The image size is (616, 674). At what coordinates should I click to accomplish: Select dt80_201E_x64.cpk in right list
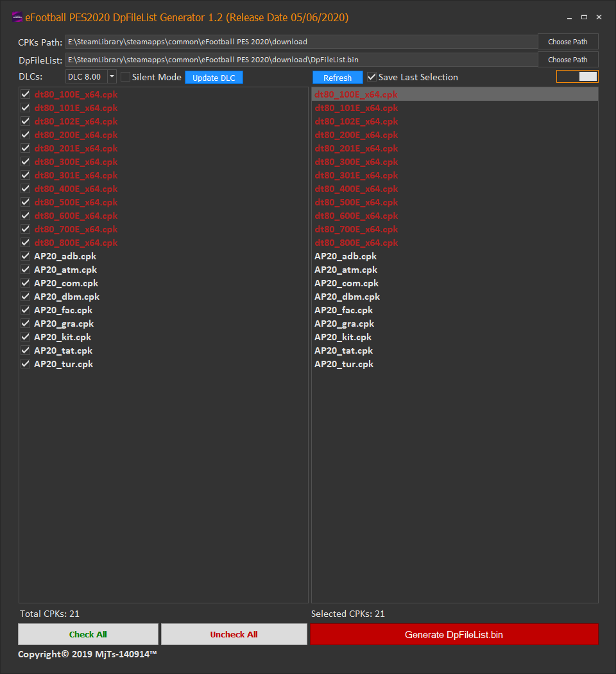tap(455, 148)
